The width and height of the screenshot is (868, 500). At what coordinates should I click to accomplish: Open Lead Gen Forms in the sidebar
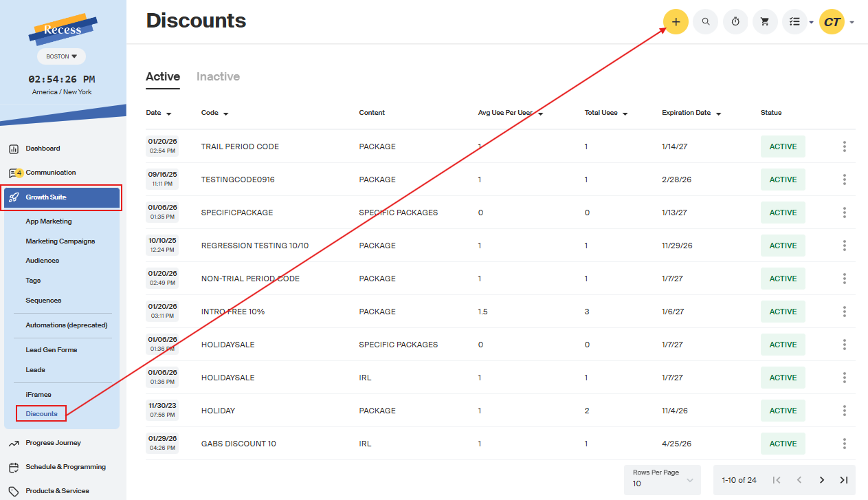point(52,350)
